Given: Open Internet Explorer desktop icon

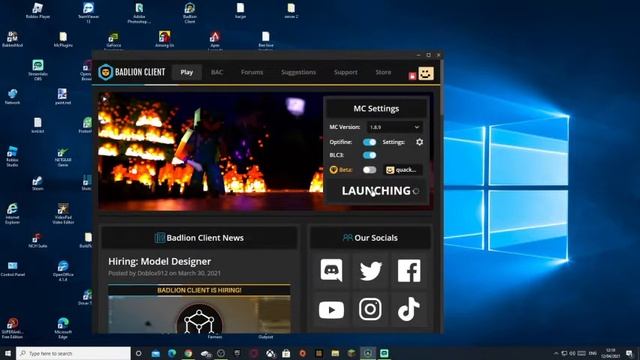Looking at the screenshot, I should click(x=12, y=213).
